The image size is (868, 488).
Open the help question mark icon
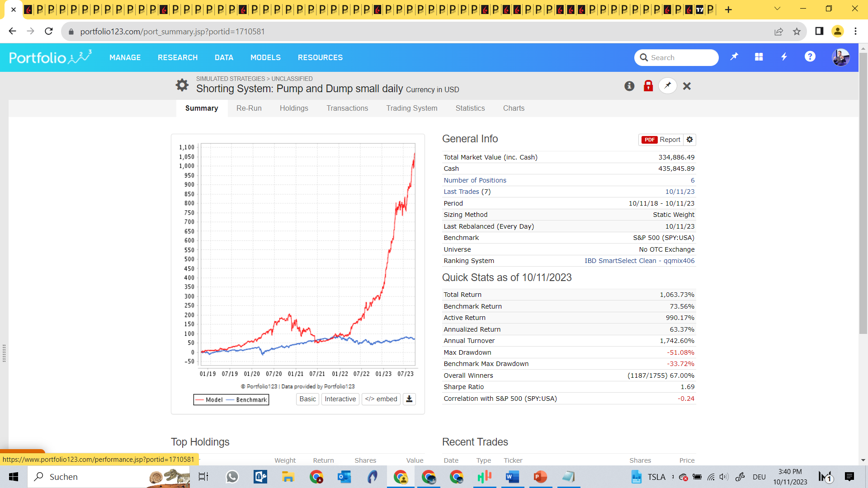[810, 57]
